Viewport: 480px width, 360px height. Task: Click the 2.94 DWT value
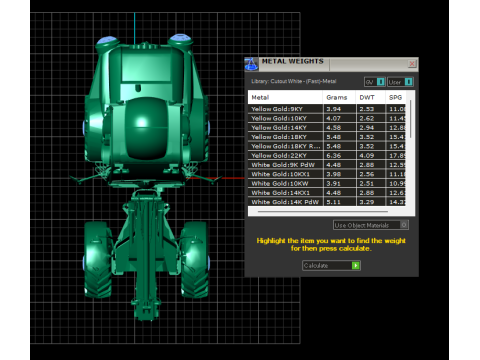tap(367, 128)
